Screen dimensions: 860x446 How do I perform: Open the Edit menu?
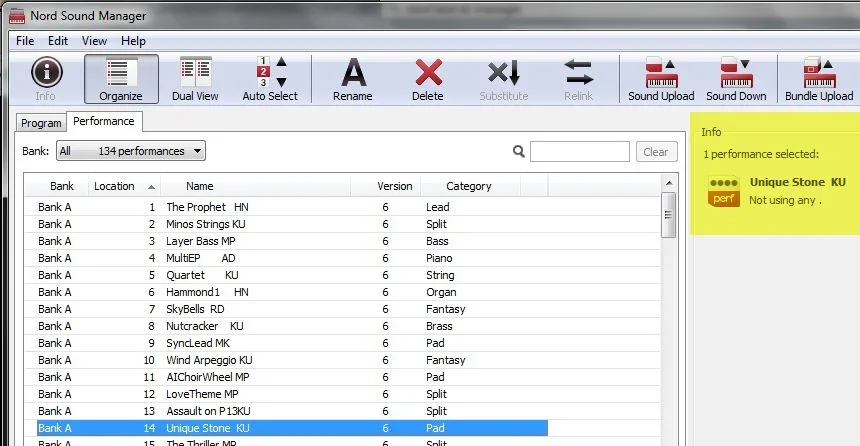[58, 41]
